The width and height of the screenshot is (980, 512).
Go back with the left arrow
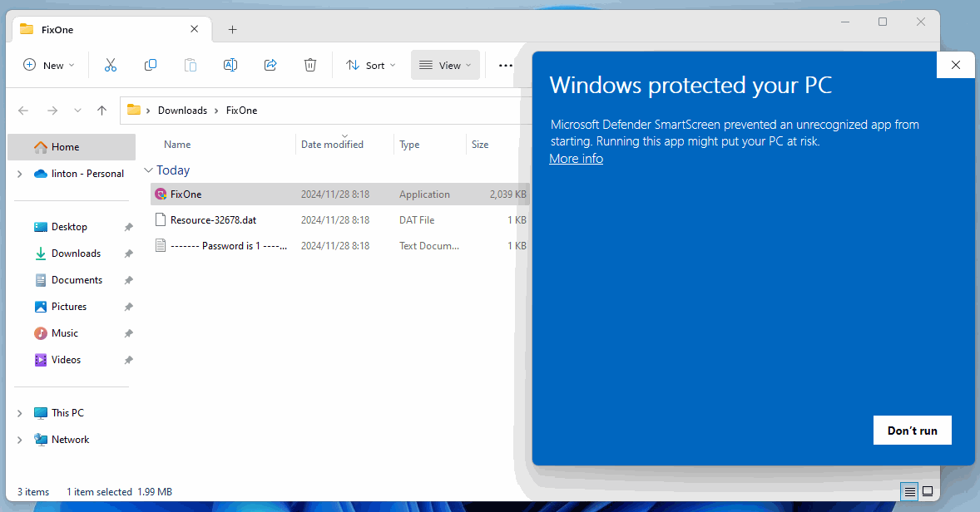coord(23,111)
